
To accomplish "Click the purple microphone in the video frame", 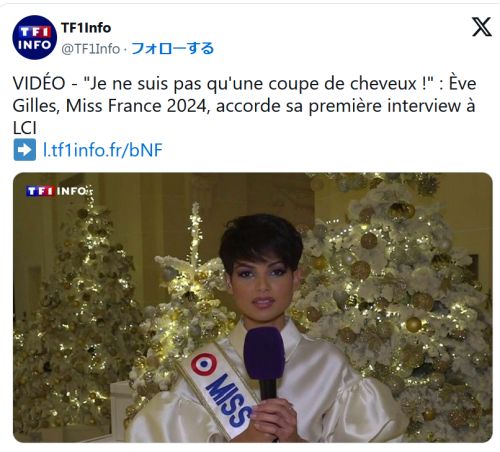I will [264, 362].
